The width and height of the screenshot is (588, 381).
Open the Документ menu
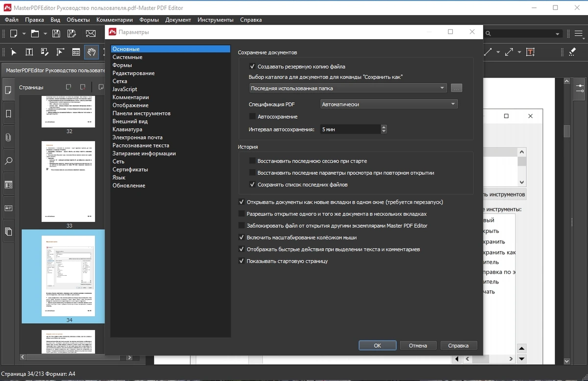click(x=178, y=20)
